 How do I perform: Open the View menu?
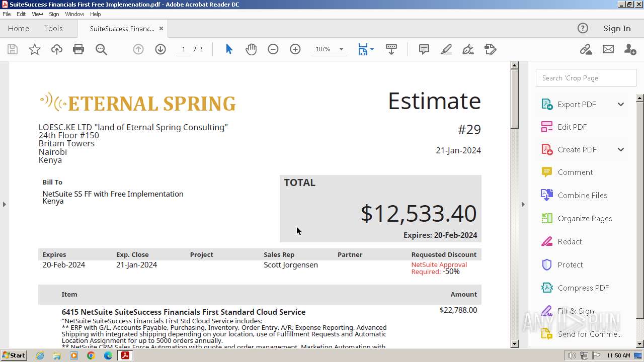click(37, 14)
